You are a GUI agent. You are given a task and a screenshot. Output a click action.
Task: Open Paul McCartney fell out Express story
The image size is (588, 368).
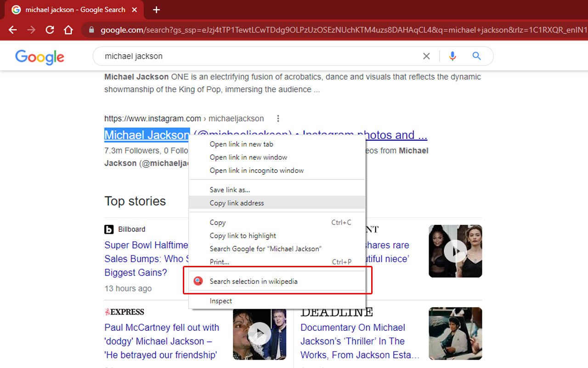pyautogui.click(x=162, y=341)
